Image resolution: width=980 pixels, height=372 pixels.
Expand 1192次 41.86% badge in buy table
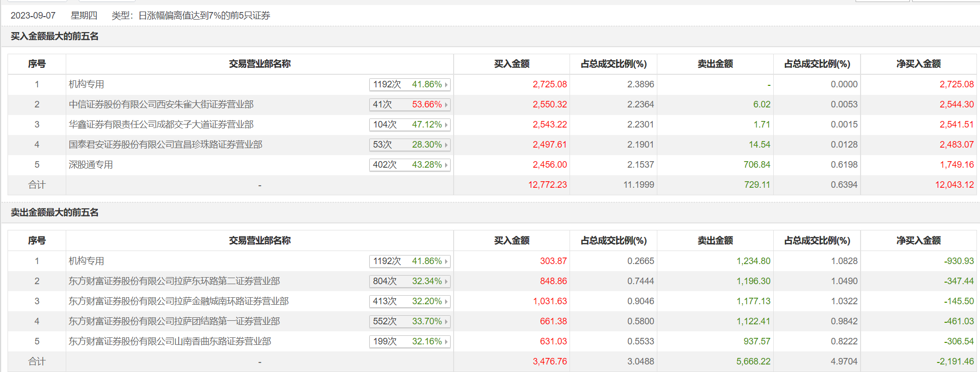[x=409, y=84]
